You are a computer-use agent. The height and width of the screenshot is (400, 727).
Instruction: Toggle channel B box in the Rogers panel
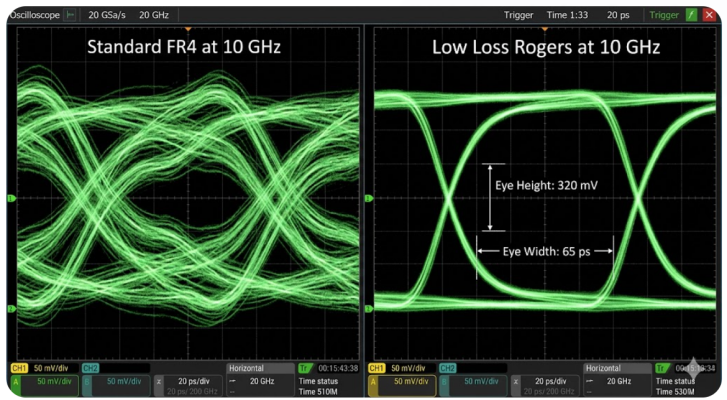473,386
